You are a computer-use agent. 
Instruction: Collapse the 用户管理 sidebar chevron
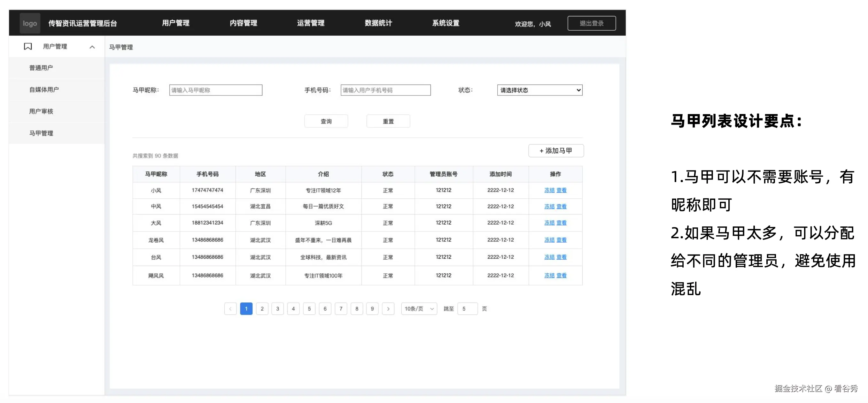coord(92,47)
